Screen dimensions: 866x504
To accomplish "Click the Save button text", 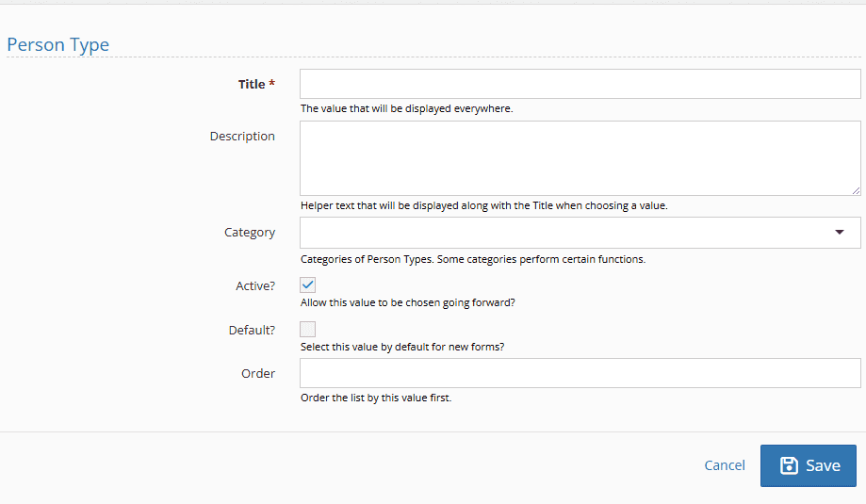I will point(823,465).
